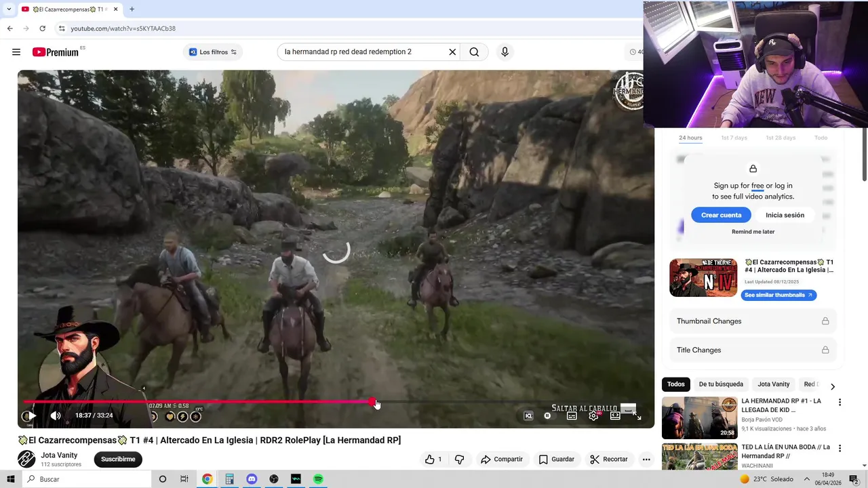Save the video with Guardar
The image size is (868, 488).
tap(557, 460)
